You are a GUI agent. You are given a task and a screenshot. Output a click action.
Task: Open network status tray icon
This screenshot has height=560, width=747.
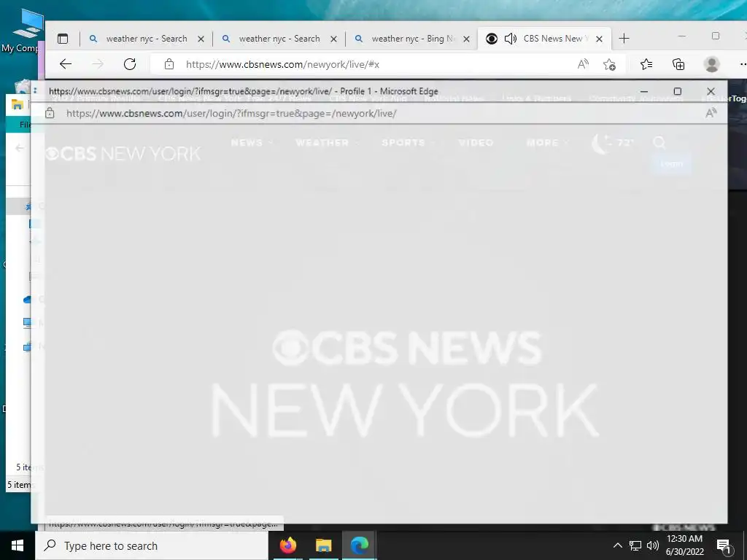coord(635,545)
